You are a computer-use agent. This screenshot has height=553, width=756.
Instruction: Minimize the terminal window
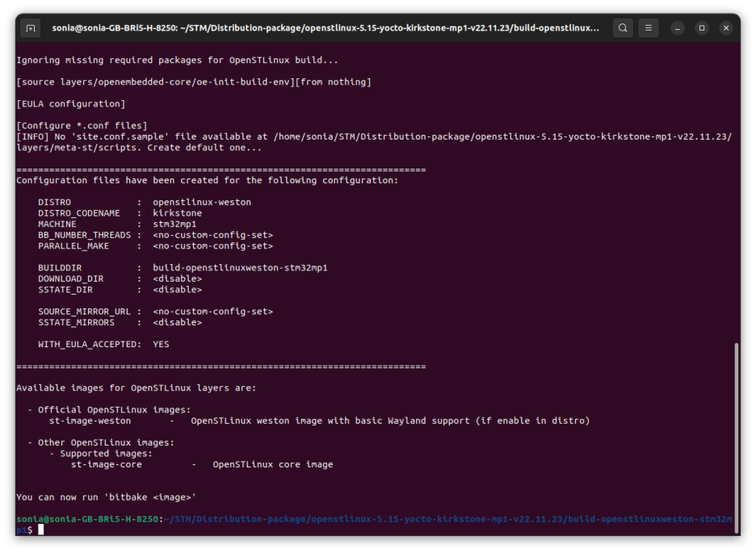(678, 28)
